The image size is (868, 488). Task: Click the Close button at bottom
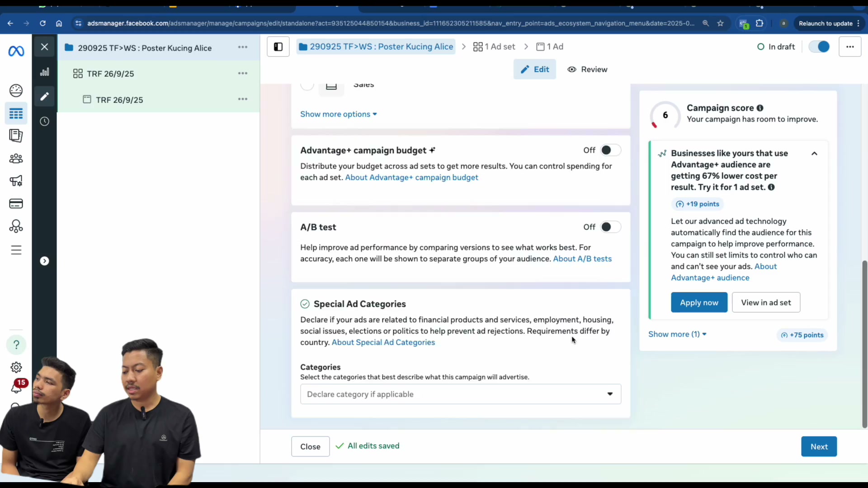point(310,446)
